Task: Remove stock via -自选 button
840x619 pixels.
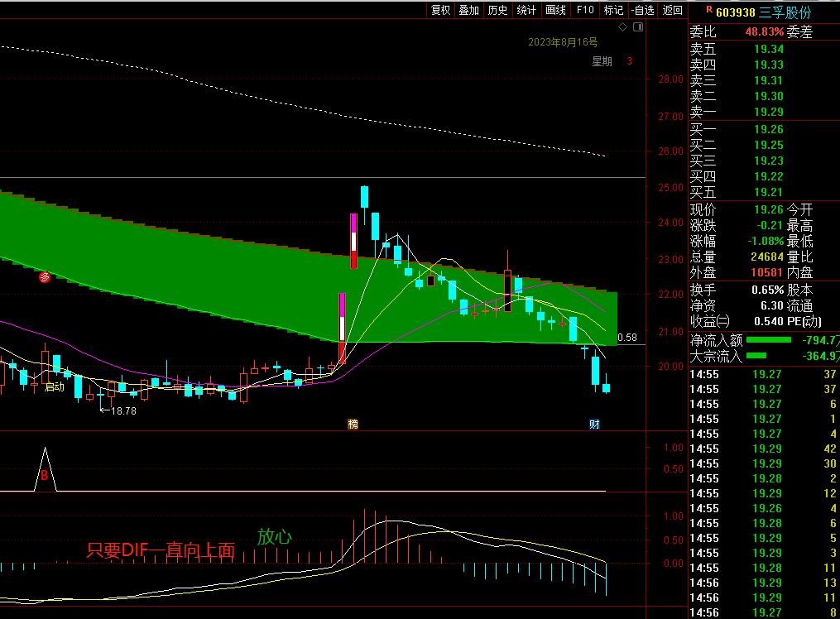Action: (x=643, y=10)
